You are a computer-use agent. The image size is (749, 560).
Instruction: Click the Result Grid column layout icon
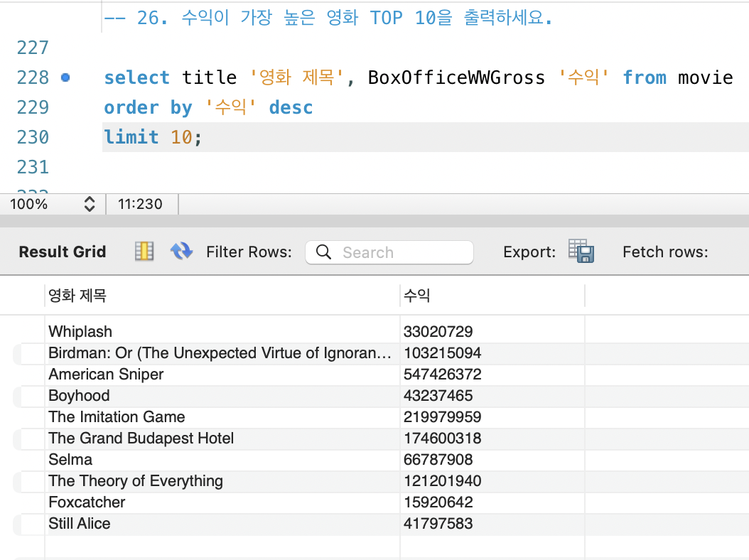[144, 251]
